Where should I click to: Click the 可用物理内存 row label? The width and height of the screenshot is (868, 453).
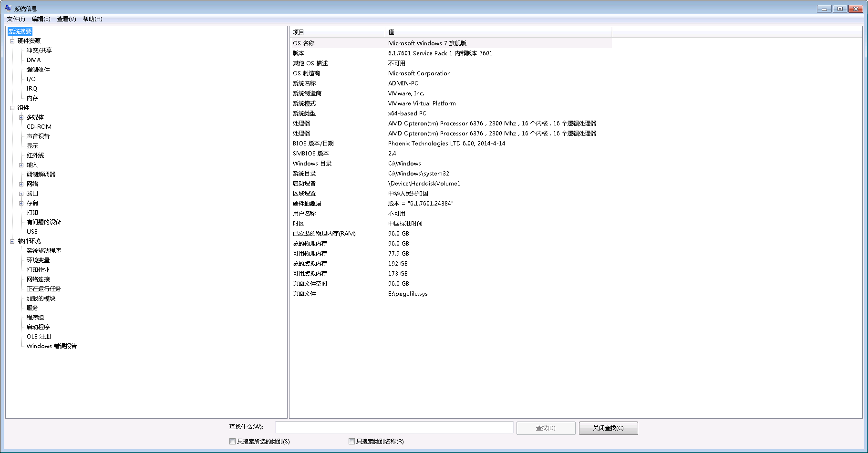(x=310, y=254)
